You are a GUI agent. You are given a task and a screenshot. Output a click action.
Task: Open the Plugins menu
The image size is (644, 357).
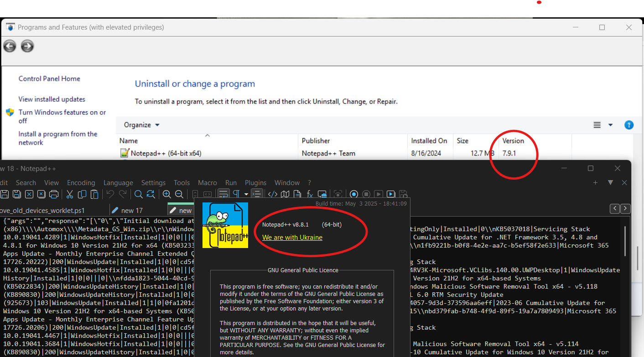[x=255, y=182]
